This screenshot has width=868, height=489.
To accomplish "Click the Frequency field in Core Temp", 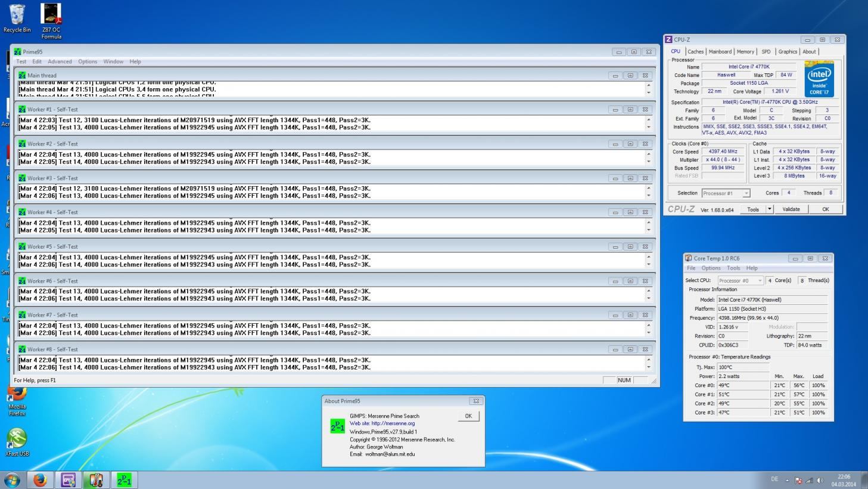I will coord(772,318).
